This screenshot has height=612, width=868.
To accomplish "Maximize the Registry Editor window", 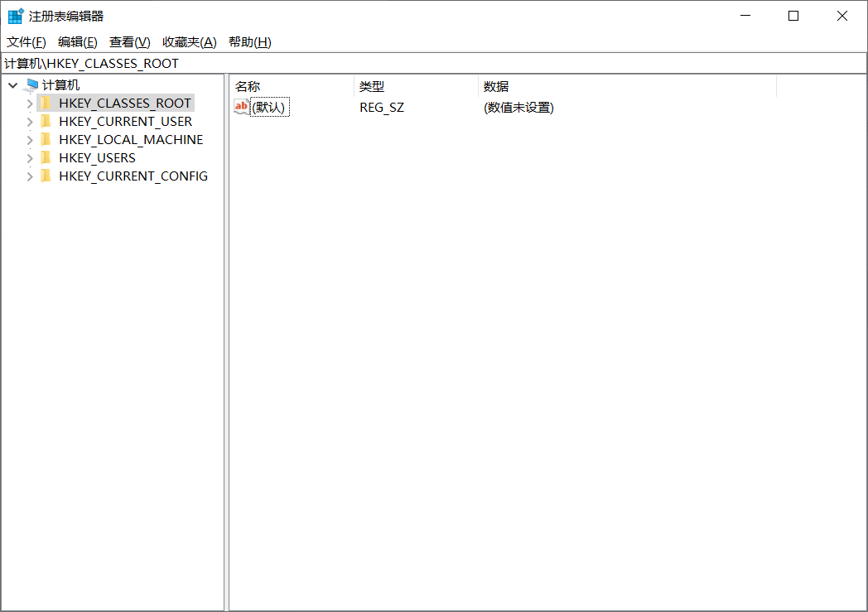I will coord(793,16).
